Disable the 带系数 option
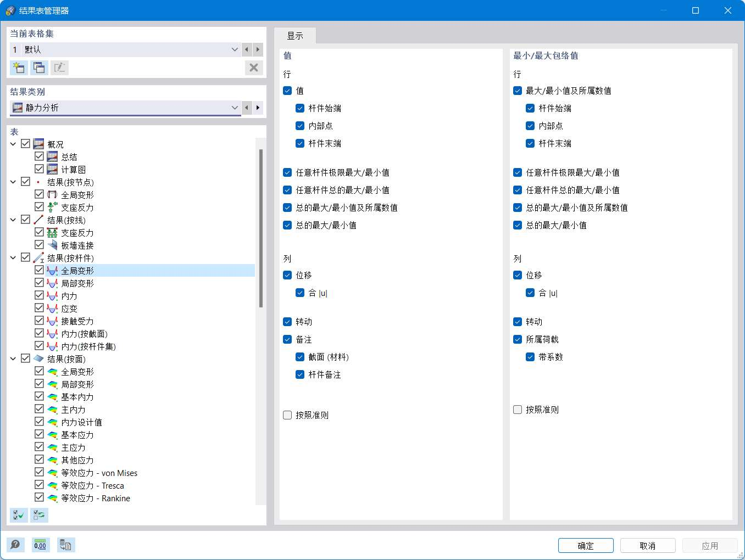Image resolution: width=745 pixels, height=560 pixels. tap(530, 356)
